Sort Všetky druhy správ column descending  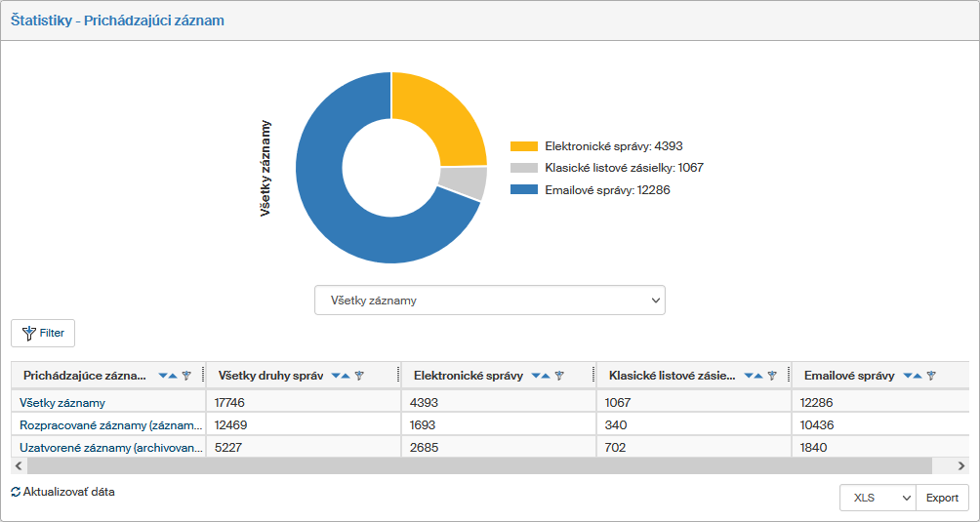tap(336, 376)
